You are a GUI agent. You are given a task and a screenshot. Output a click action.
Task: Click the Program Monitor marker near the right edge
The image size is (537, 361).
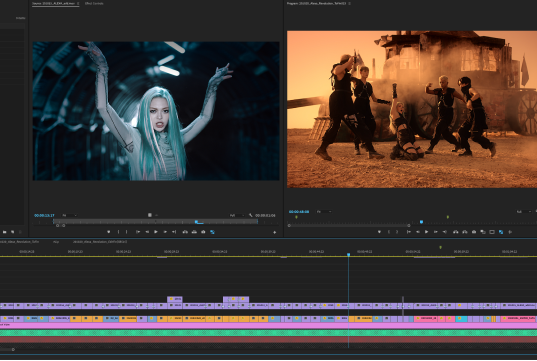[x=448, y=217]
